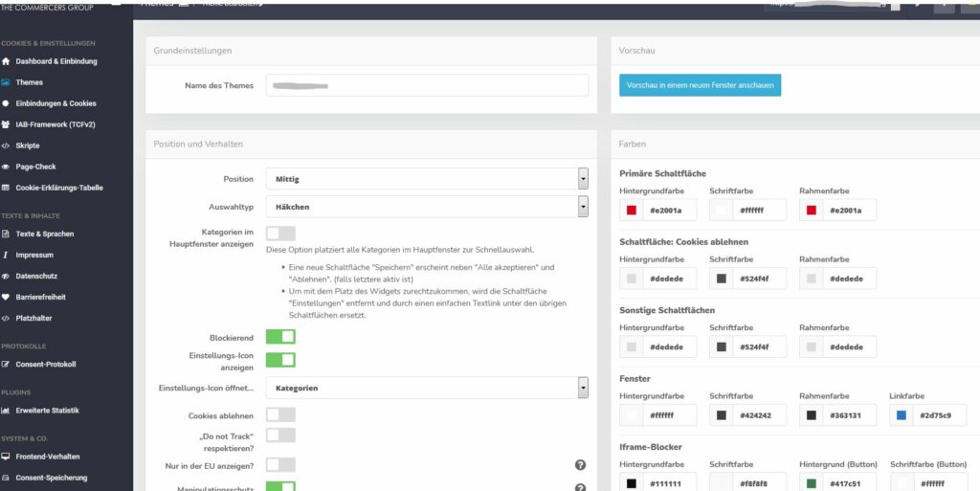Enable the Cookies ablehnen switch

tap(280, 414)
